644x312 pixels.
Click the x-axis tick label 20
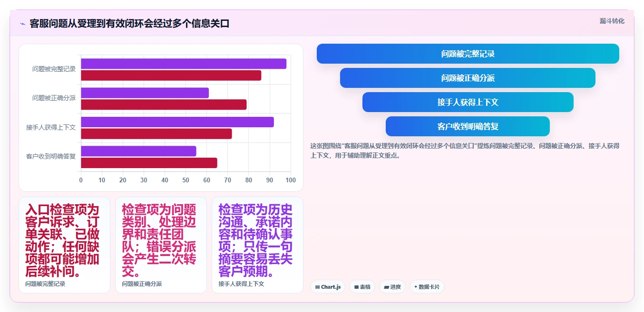pos(123,180)
